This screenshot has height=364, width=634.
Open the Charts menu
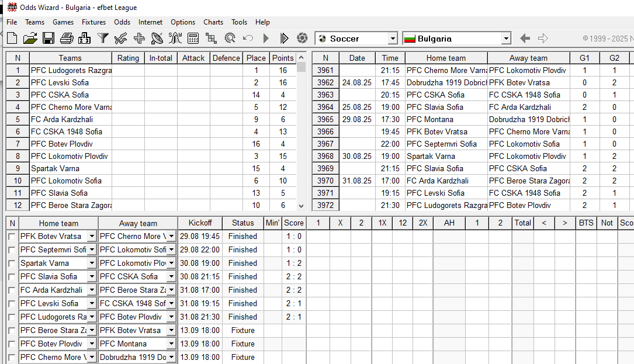click(x=213, y=22)
